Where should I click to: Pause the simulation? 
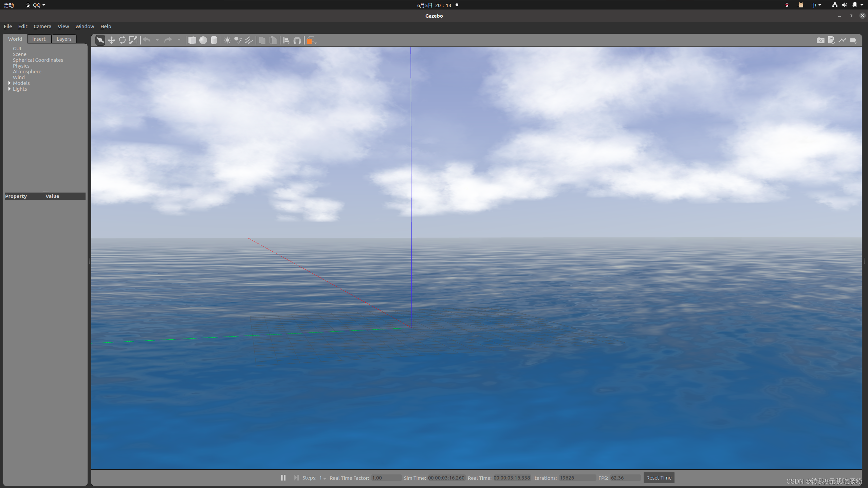(x=283, y=477)
